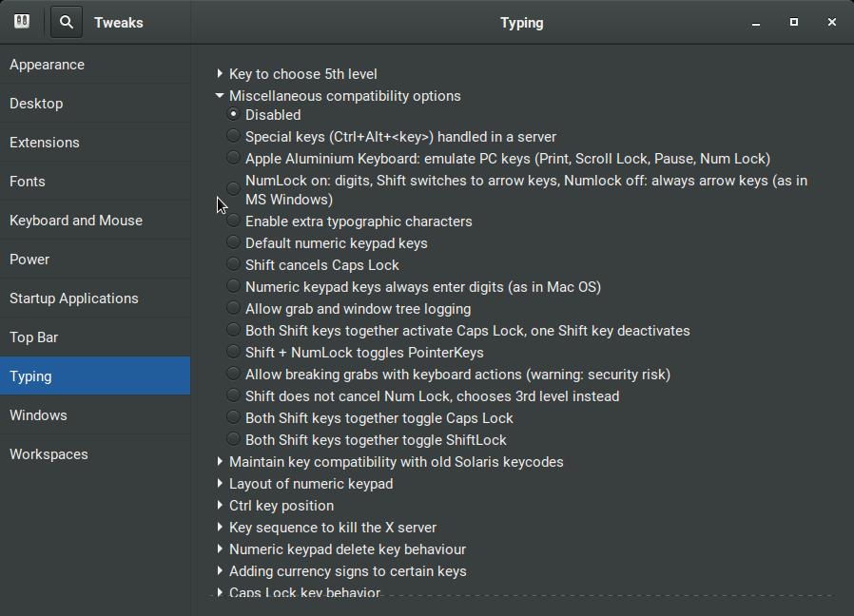Open the Top Bar settings
854x616 pixels.
[34, 337]
